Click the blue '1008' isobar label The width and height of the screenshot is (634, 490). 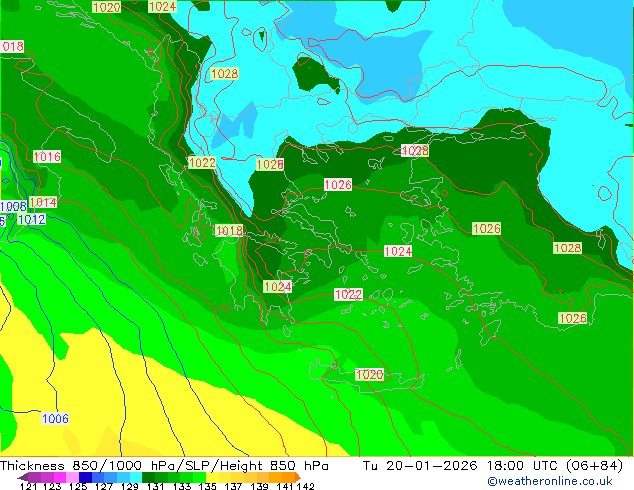pyautogui.click(x=13, y=207)
